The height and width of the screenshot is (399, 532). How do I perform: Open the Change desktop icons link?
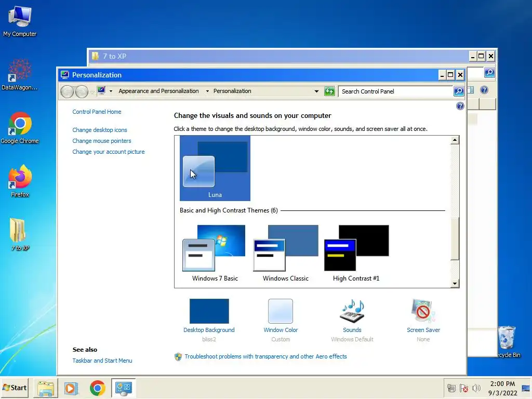tap(99, 130)
